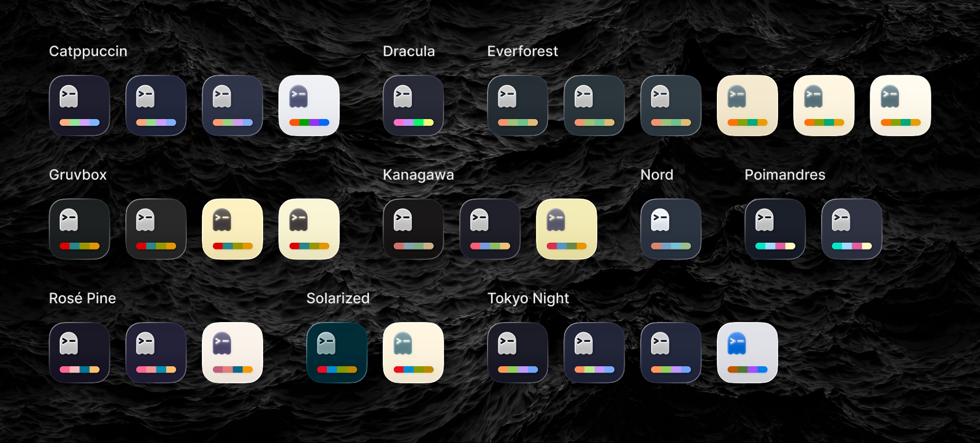Click the lighter slate Poimandres icon
The width and height of the screenshot is (980, 443).
852,229
